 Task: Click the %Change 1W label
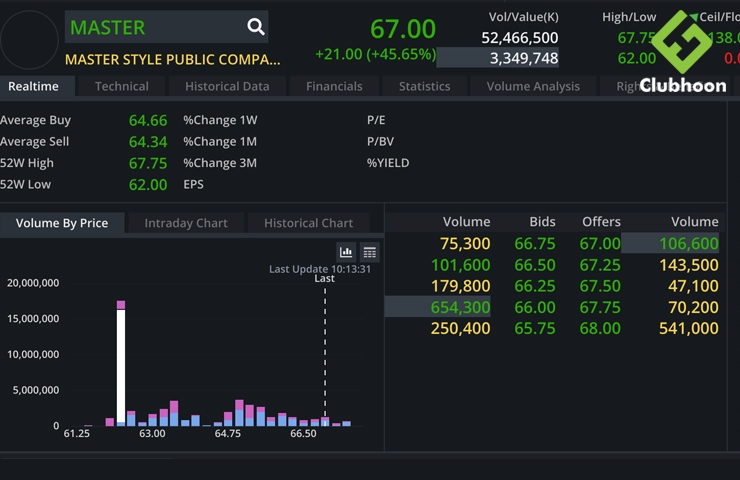coord(220,120)
